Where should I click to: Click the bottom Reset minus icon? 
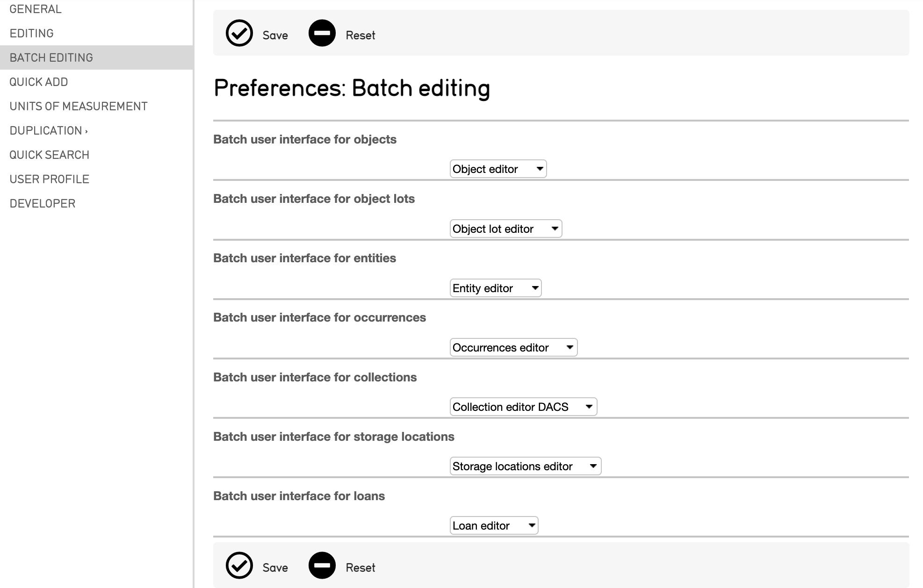pos(322,566)
